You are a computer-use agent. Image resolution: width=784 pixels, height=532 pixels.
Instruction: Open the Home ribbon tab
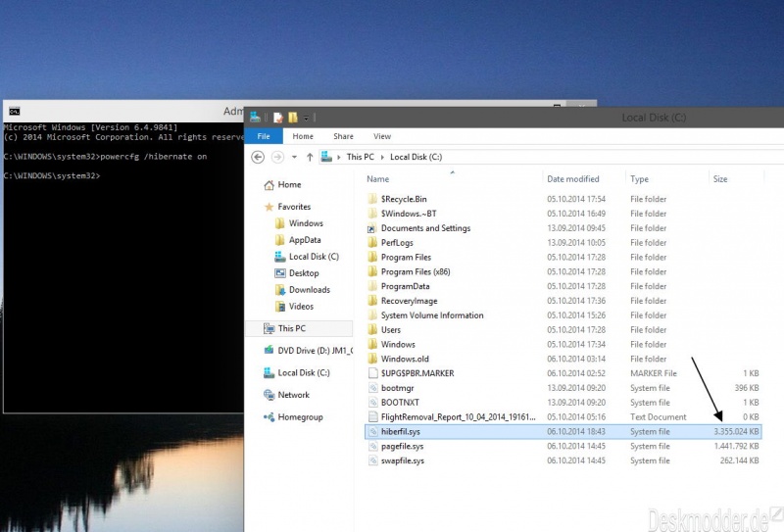303,136
